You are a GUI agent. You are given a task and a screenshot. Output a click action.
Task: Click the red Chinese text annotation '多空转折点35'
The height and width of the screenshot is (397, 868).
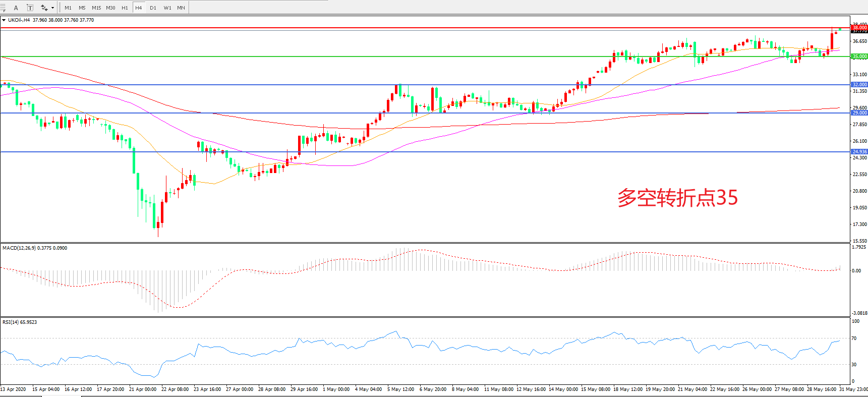pos(677,198)
